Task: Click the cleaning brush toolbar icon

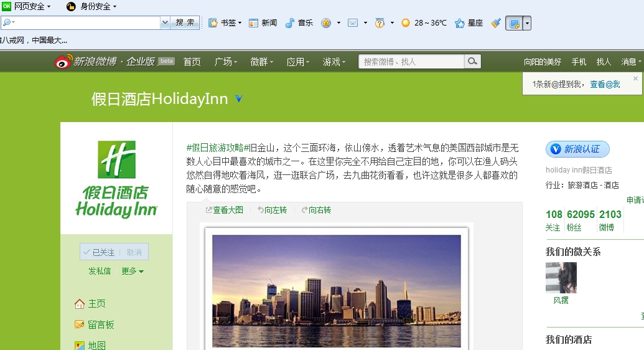Action: tap(496, 23)
